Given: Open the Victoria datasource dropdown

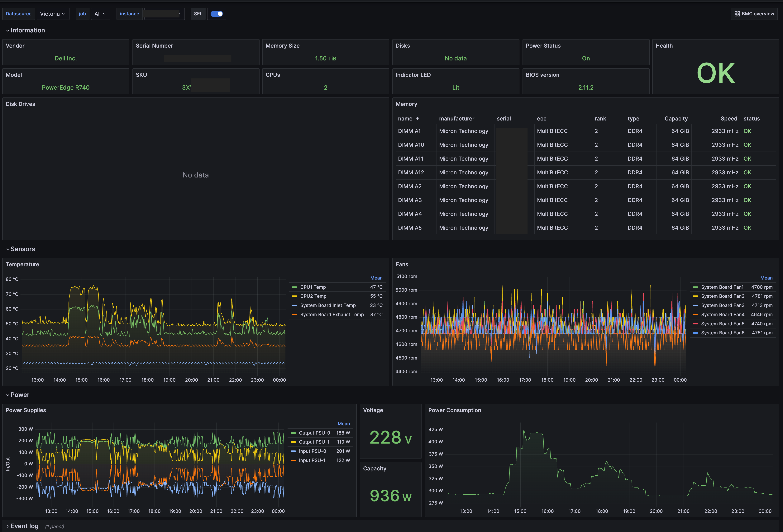Looking at the screenshot, I should (53, 14).
